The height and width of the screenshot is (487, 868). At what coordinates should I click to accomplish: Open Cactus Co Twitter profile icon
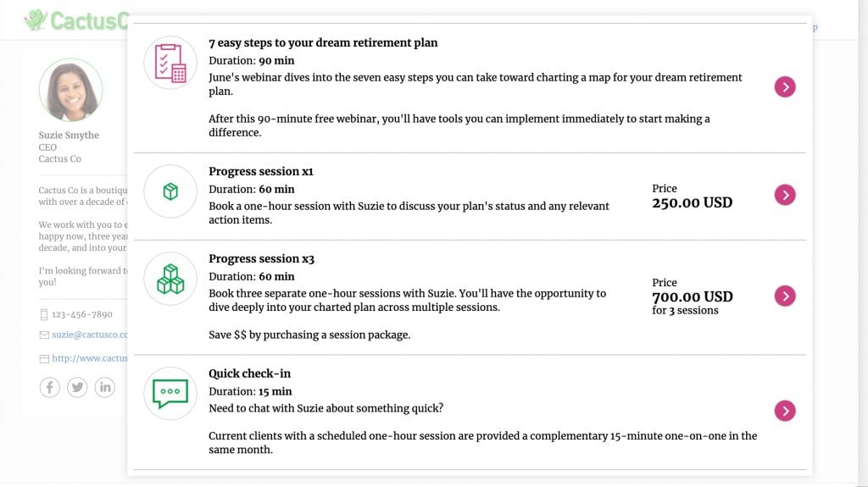pos(77,387)
